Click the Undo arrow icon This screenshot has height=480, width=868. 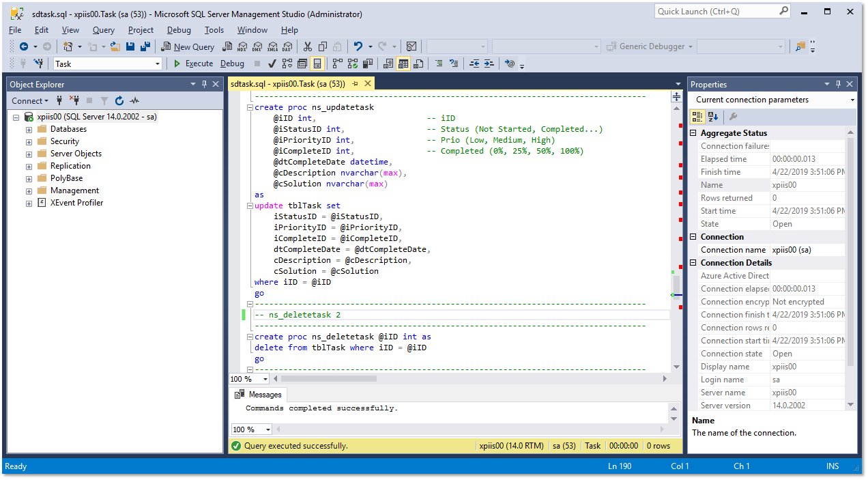click(358, 46)
